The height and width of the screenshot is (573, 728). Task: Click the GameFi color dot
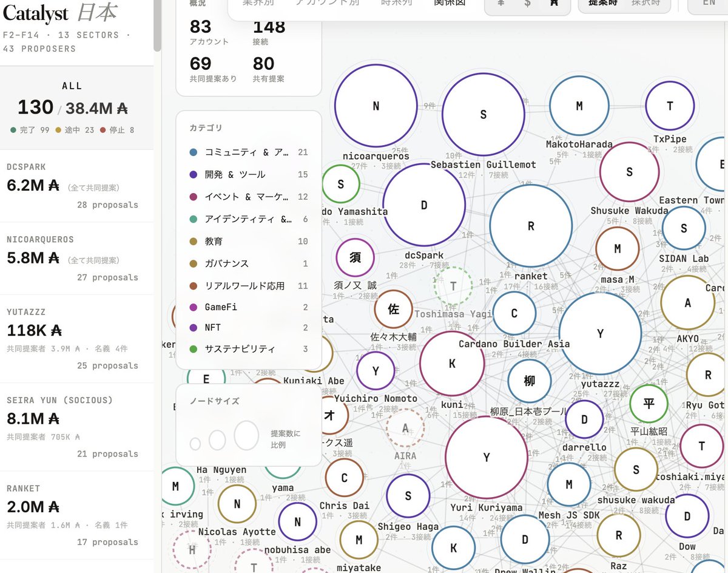point(194,308)
